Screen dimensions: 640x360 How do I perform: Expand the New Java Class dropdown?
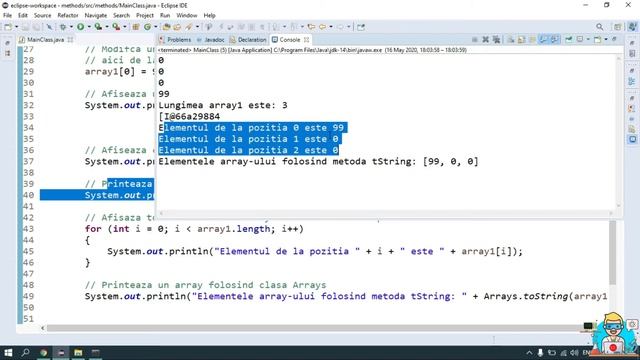point(156,27)
